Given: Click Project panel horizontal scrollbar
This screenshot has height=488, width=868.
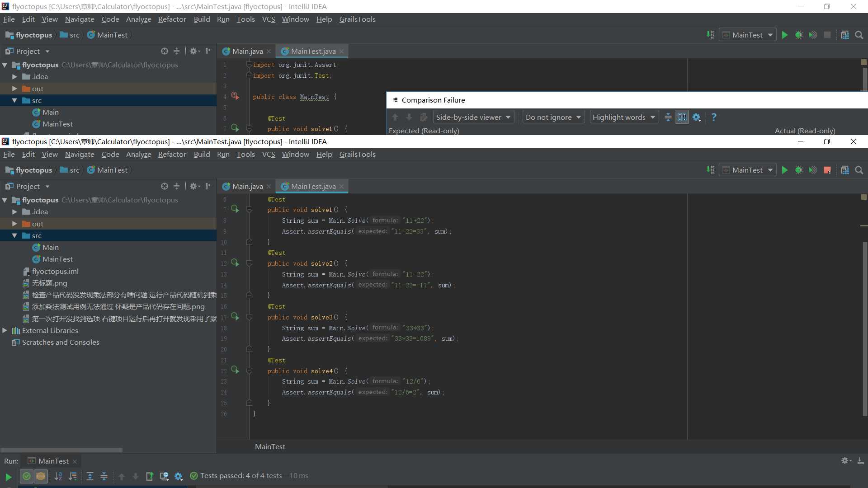Looking at the screenshot, I should click(61, 450).
